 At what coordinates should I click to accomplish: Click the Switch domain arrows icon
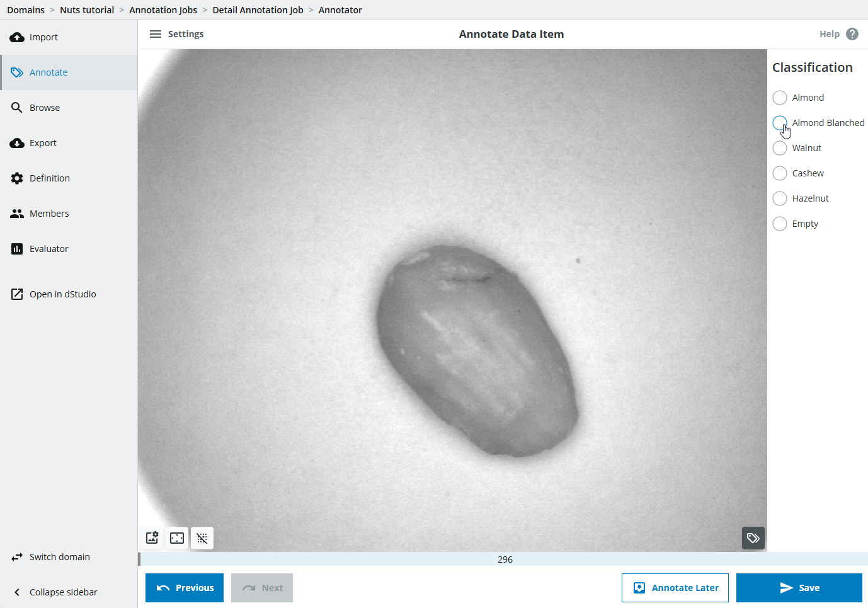pyautogui.click(x=17, y=557)
